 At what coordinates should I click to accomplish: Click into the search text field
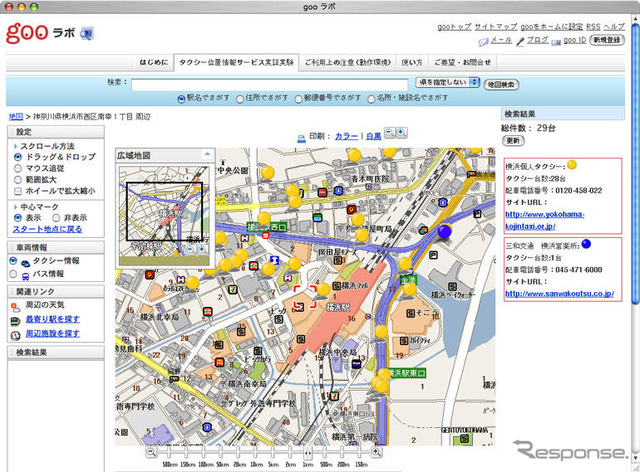coord(269,85)
